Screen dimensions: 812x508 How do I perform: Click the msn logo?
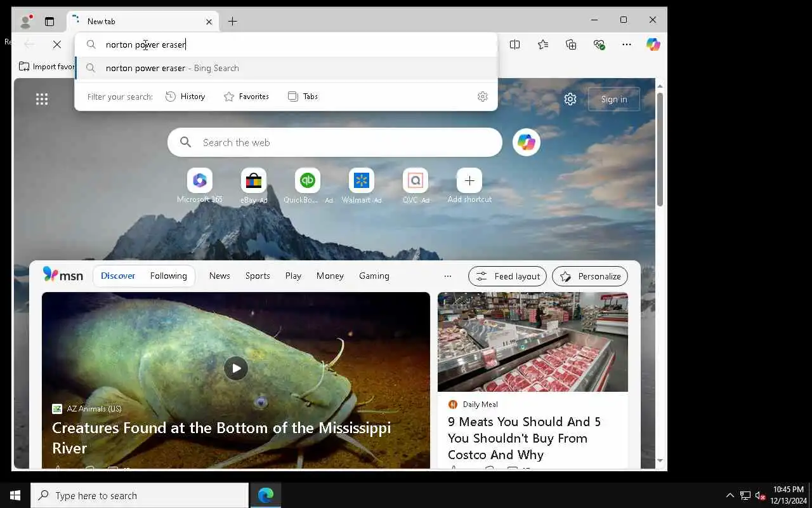click(x=63, y=275)
